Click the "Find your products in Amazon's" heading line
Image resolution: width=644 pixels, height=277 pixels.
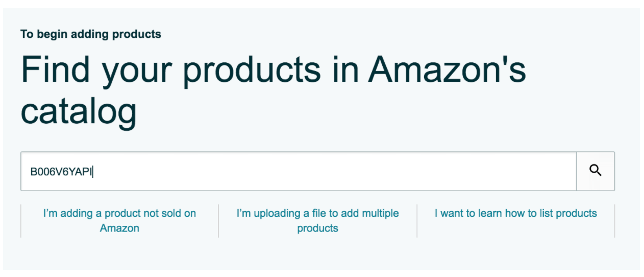pyautogui.click(x=274, y=70)
